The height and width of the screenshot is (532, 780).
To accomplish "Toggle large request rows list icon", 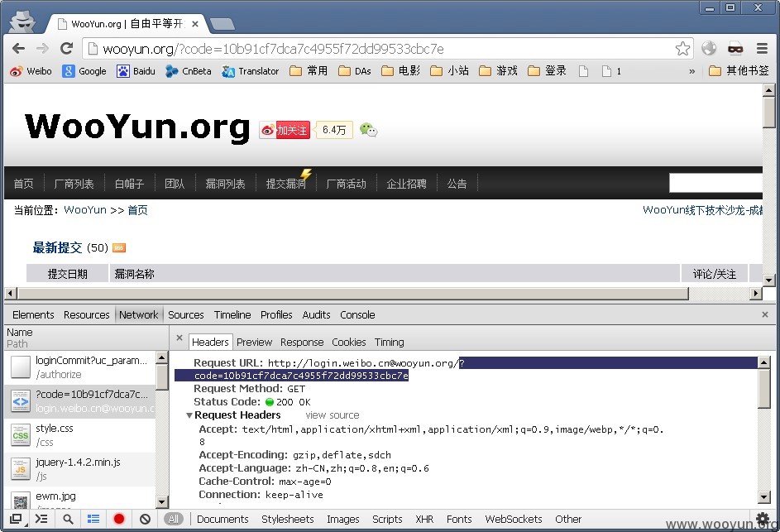I will pos(93,519).
